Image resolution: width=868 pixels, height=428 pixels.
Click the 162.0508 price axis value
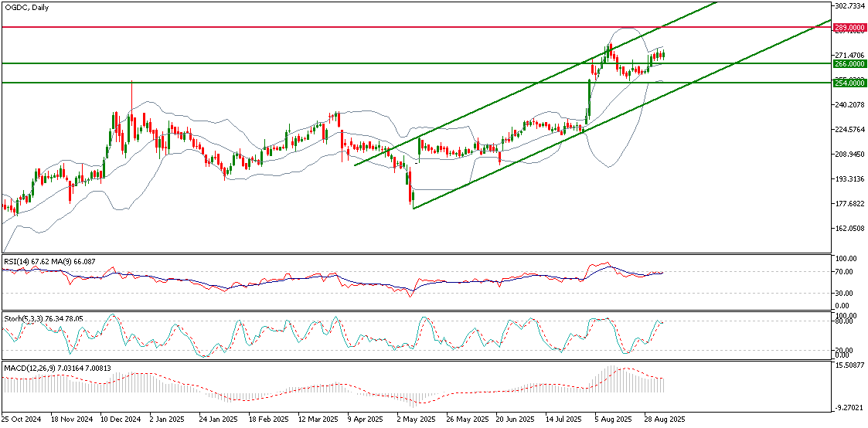[x=849, y=229]
